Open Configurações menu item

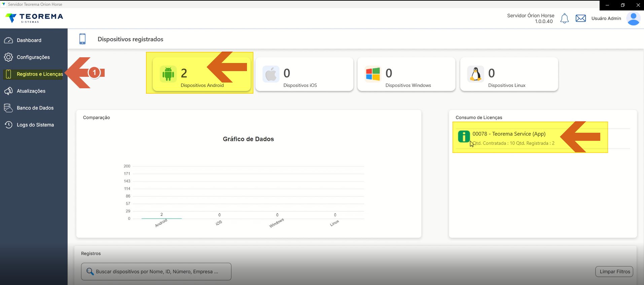[x=34, y=57]
